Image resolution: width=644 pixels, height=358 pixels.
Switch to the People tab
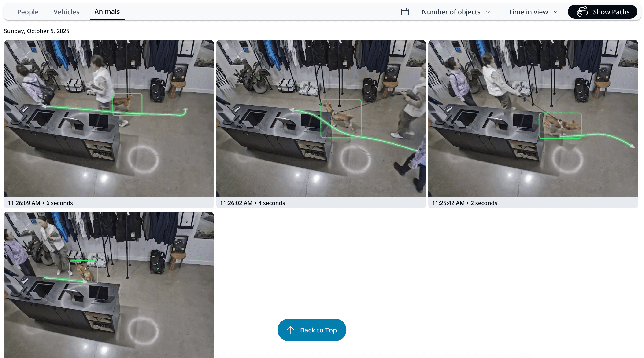[x=27, y=12]
